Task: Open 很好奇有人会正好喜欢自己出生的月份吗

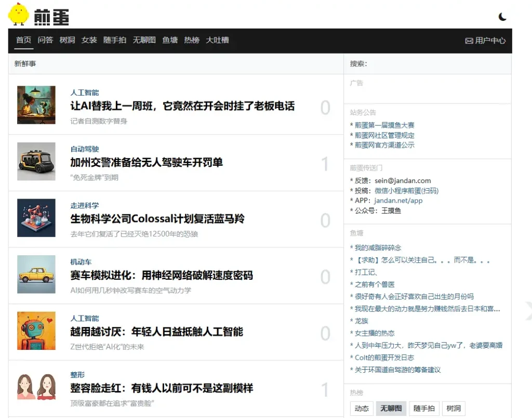Action: [x=414, y=296]
